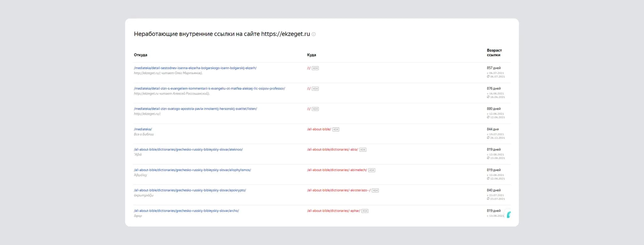
Task: Click the 404 badge beside the -akroteriazo link
Action: pyautogui.click(x=375, y=191)
